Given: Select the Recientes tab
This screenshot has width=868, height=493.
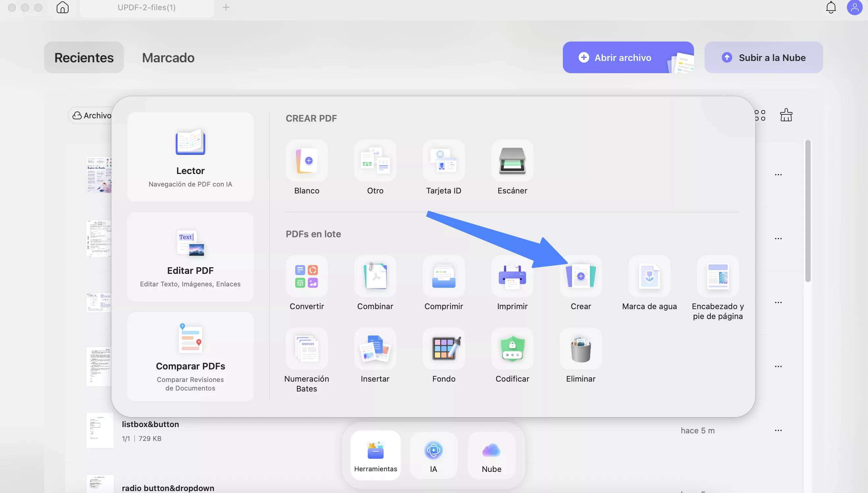Looking at the screenshot, I should [x=84, y=58].
